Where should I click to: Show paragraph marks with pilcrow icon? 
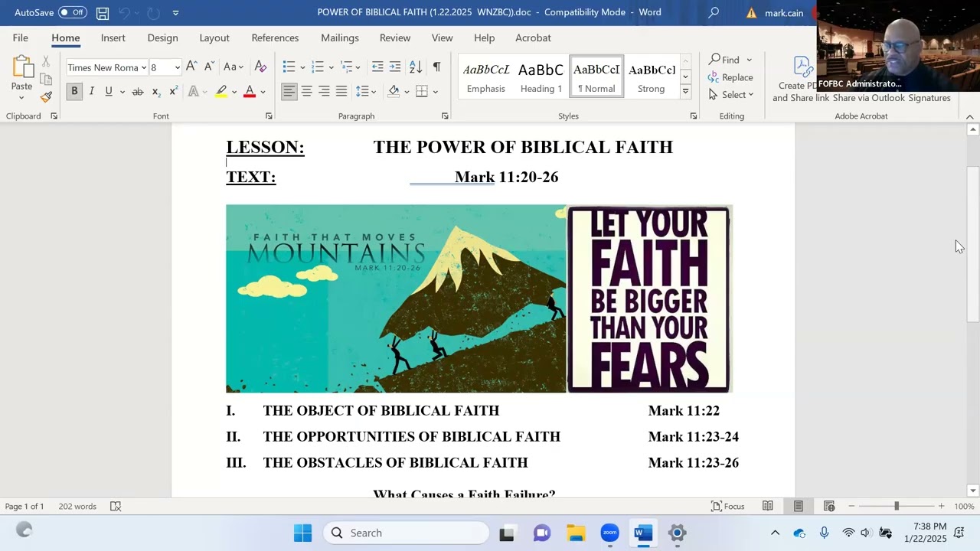(436, 67)
